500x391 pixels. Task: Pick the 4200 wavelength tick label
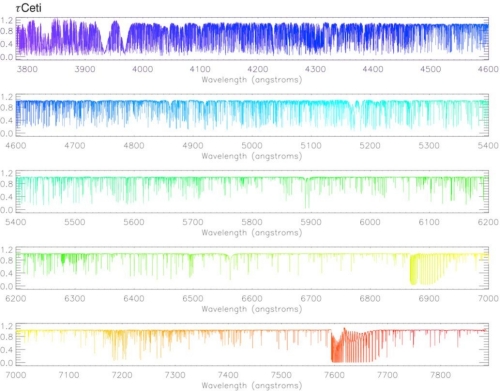[258, 69]
